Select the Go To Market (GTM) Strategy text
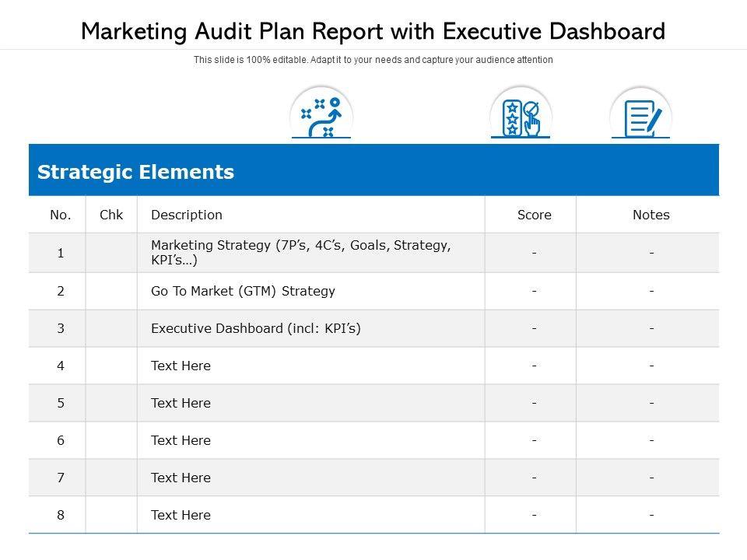 click(243, 291)
